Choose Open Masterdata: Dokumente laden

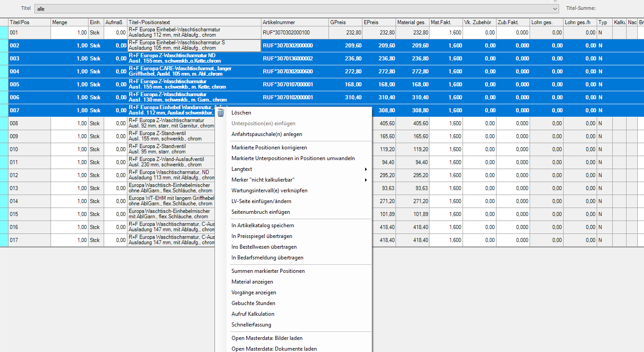pyautogui.click(x=274, y=349)
